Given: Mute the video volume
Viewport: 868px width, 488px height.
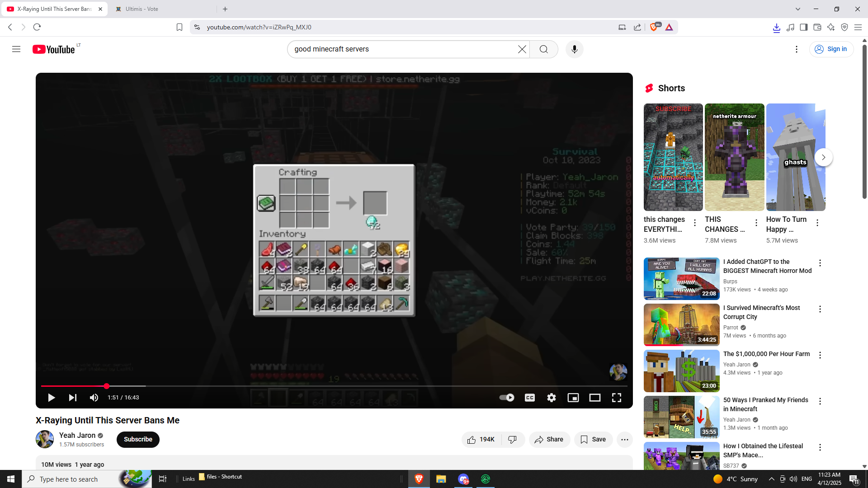Looking at the screenshot, I should click(94, 398).
